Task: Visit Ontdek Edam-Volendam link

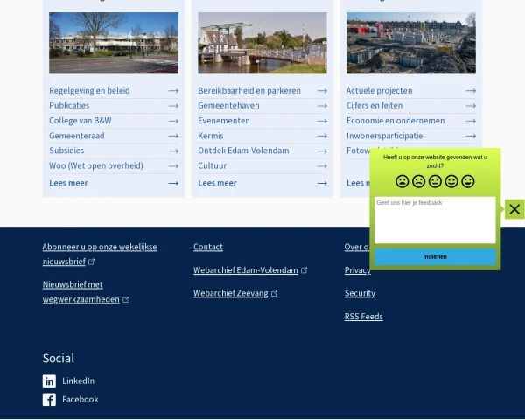Action: coord(243,150)
